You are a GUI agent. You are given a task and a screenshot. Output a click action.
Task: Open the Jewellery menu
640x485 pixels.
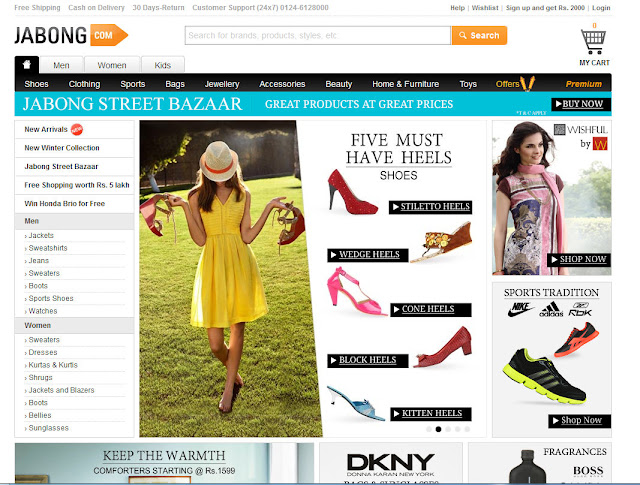click(x=222, y=84)
